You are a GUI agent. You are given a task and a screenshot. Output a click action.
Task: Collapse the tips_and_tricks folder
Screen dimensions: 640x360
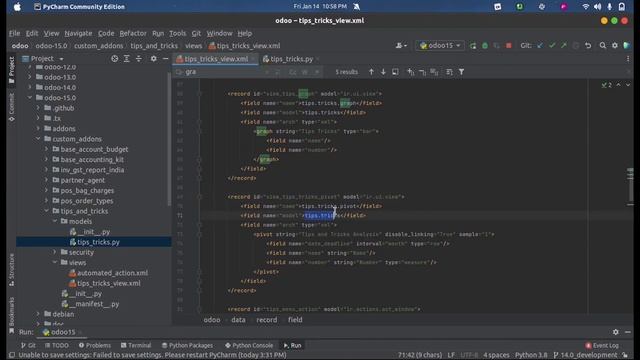(x=46, y=211)
